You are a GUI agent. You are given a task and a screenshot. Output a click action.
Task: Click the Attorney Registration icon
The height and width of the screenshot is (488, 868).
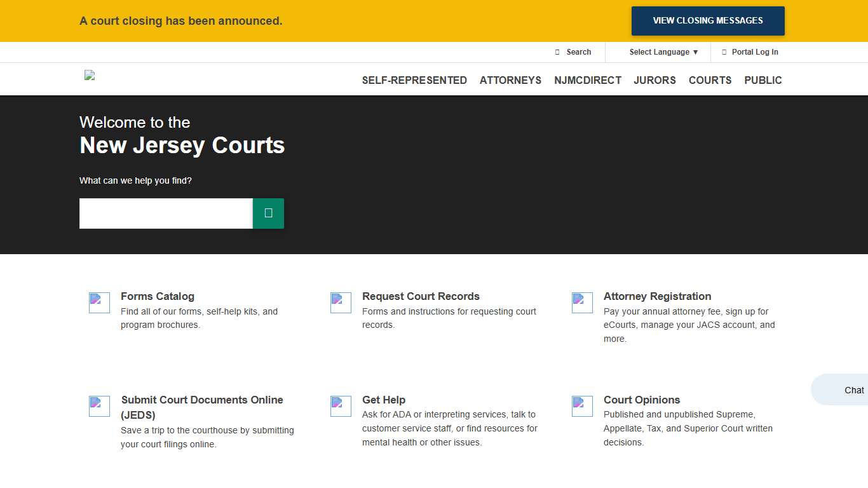pos(582,302)
